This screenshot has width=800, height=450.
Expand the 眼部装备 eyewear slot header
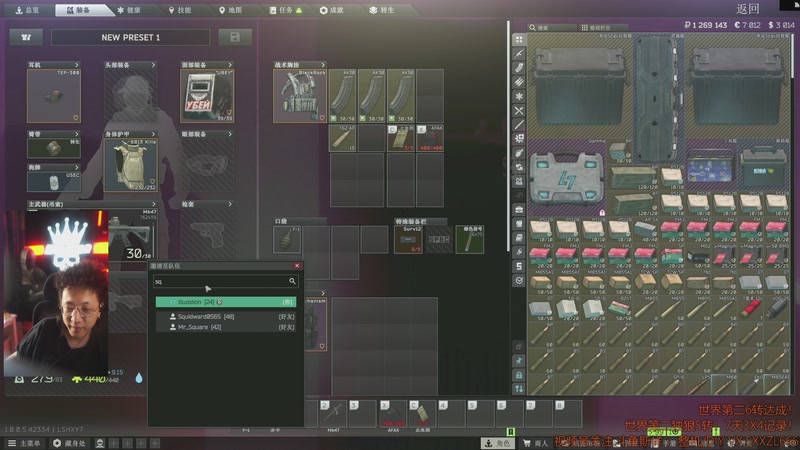207,134
